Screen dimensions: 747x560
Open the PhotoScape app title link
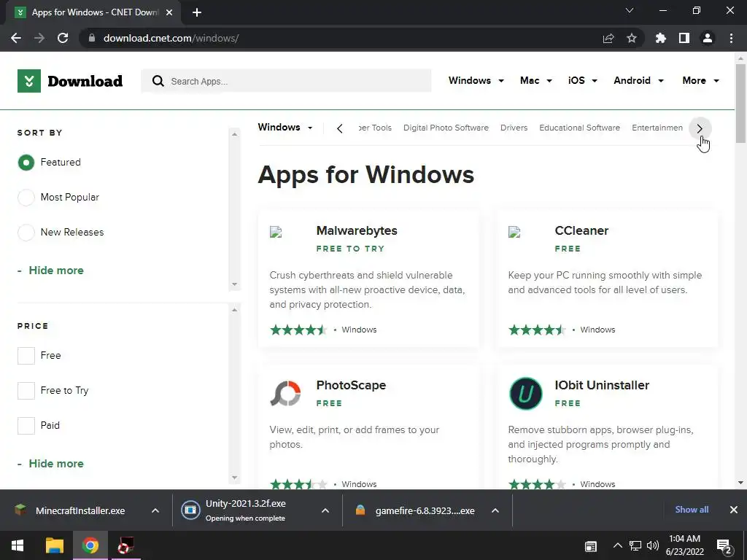click(x=351, y=385)
